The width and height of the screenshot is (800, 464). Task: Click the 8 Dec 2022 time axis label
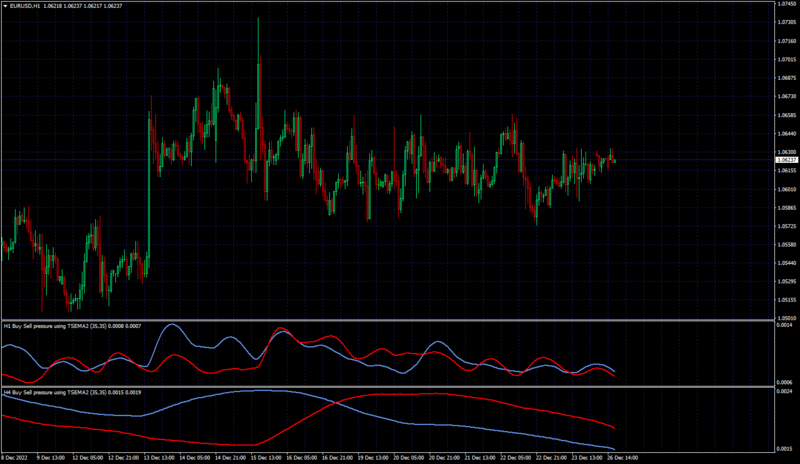click(x=14, y=458)
